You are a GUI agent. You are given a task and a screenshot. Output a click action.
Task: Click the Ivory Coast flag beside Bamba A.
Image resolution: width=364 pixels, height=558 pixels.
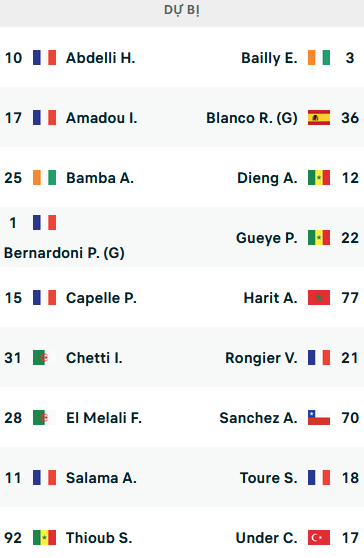click(44, 178)
